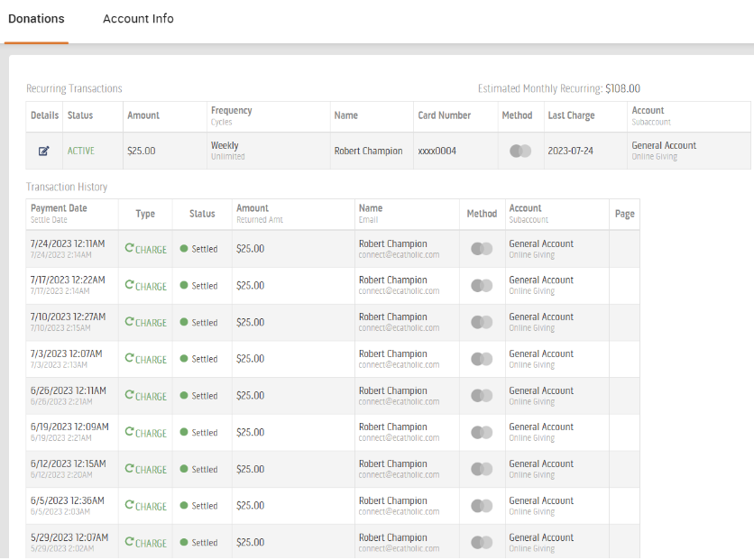Click the charge icon for 7/17/2023 payment
Screen dimensions: 754x560
click(x=130, y=285)
